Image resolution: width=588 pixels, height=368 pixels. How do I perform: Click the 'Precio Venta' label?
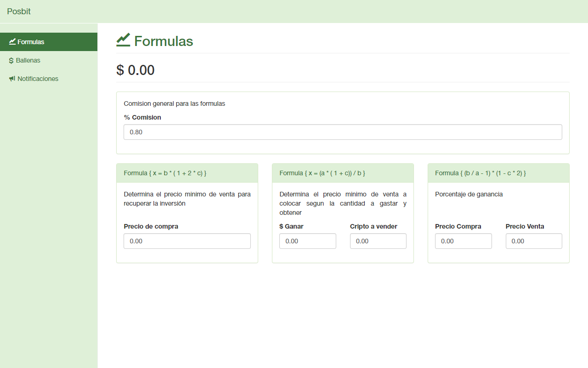click(x=525, y=226)
